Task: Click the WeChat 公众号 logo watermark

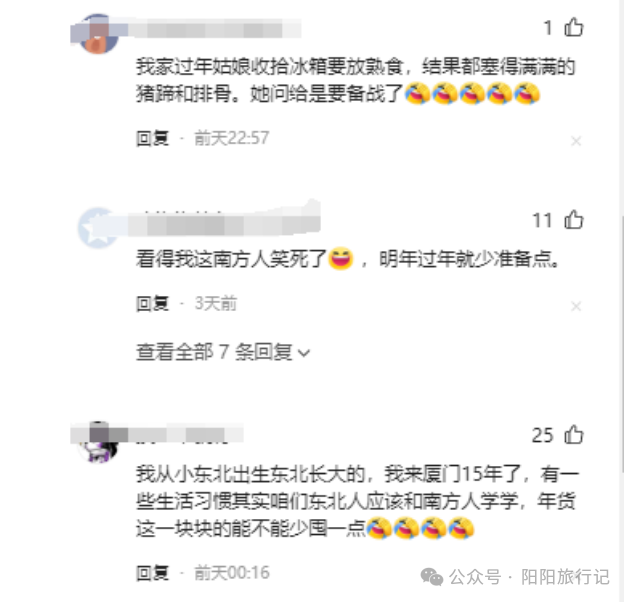Action: [432, 577]
